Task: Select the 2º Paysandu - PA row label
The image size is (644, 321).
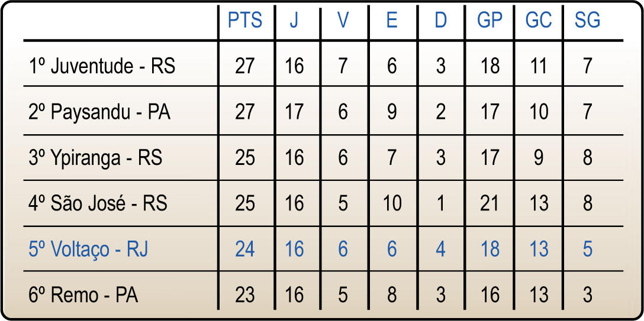Action: click(99, 112)
